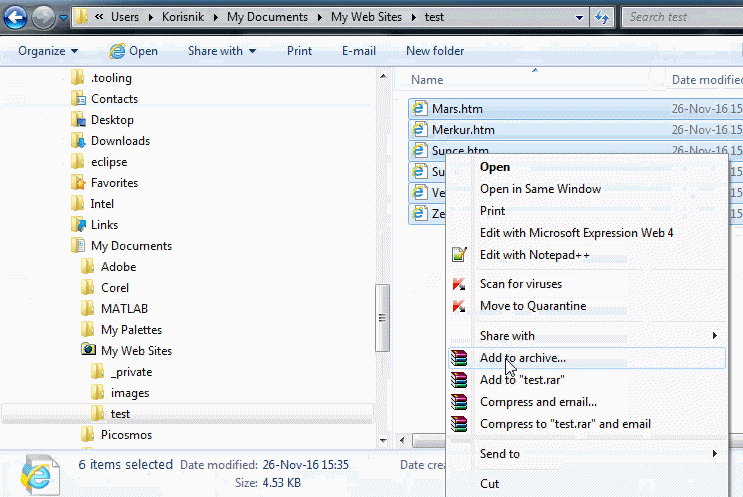743x497 pixels.
Task: Click the Kaspersky icon beside Move to Quarantine
Action: click(x=459, y=306)
